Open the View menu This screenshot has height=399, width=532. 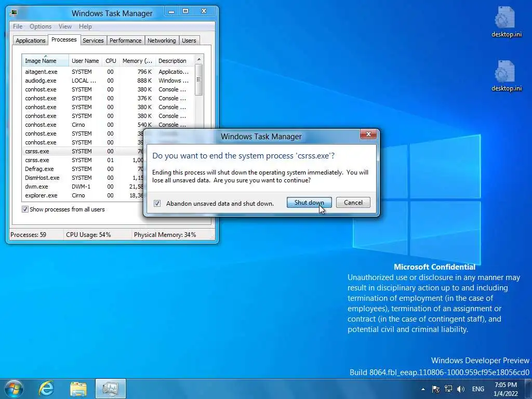65,26
